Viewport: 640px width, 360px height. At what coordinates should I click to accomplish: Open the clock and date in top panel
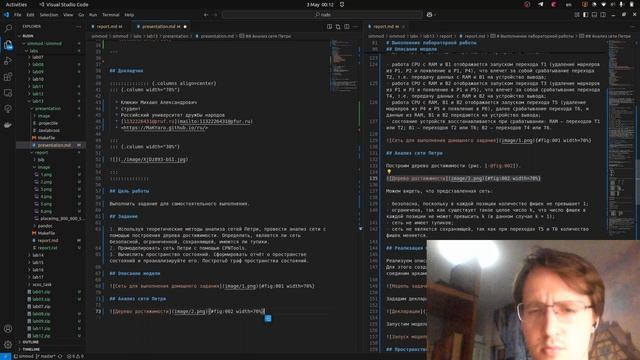point(320,4)
